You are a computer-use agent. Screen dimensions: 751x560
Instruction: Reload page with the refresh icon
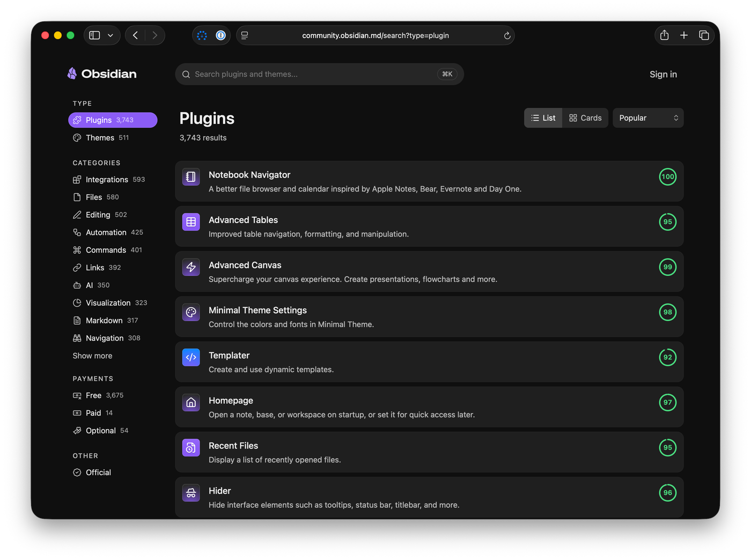click(x=507, y=35)
